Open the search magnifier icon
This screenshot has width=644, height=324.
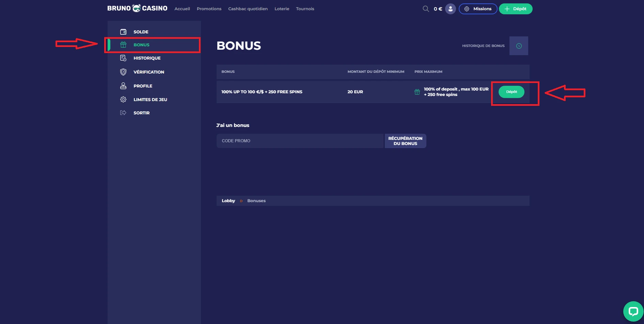coord(426,9)
